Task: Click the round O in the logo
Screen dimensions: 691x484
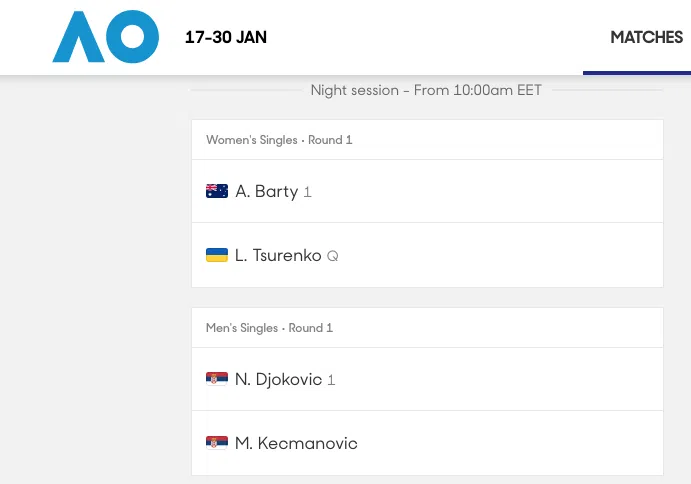Action: 132,37
